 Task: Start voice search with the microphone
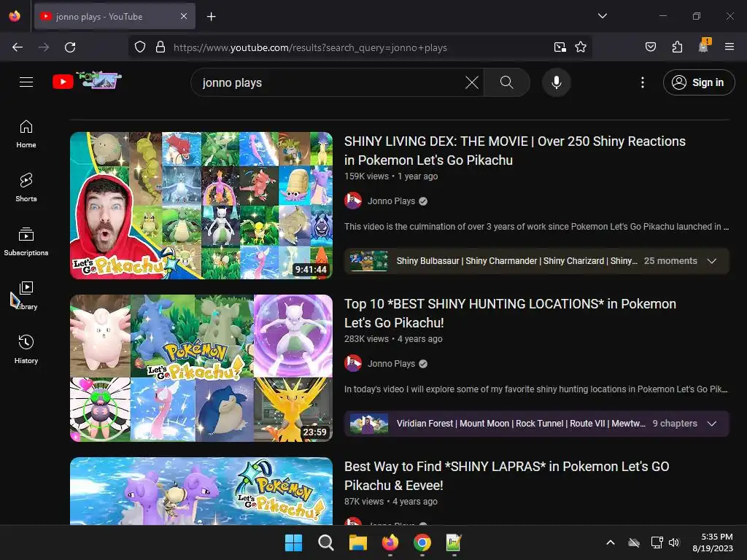tap(556, 82)
